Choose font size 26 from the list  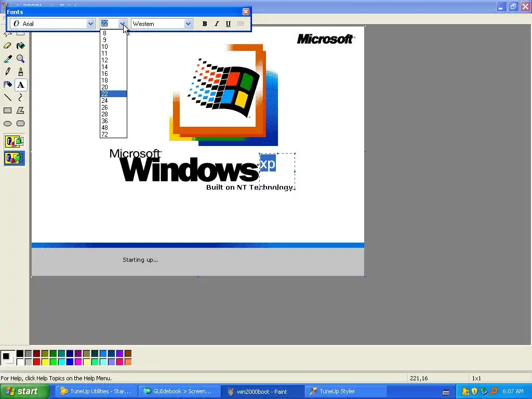point(113,108)
